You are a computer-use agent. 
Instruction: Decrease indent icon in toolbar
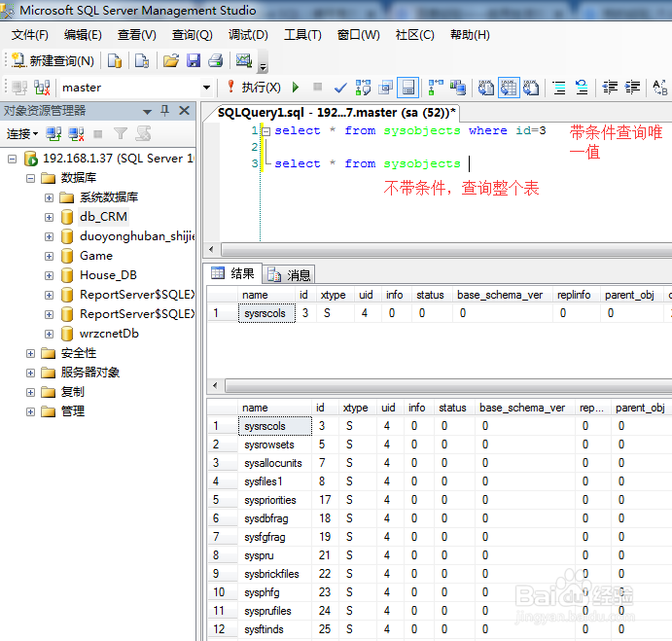pyautogui.click(x=610, y=88)
